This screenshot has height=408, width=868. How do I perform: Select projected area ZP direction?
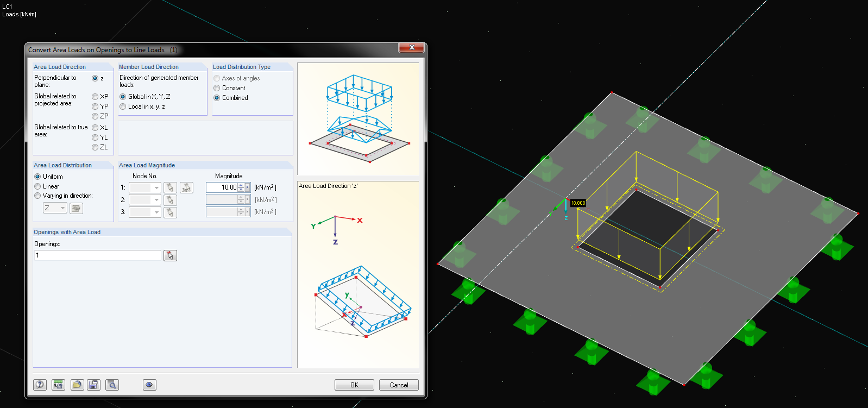95,116
